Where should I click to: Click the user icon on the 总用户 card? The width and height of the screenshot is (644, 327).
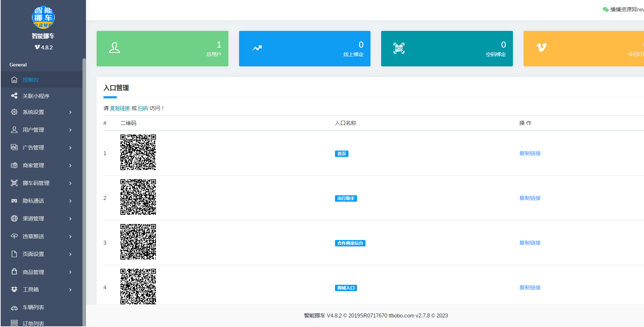pyautogui.click(x=114, y=48)
